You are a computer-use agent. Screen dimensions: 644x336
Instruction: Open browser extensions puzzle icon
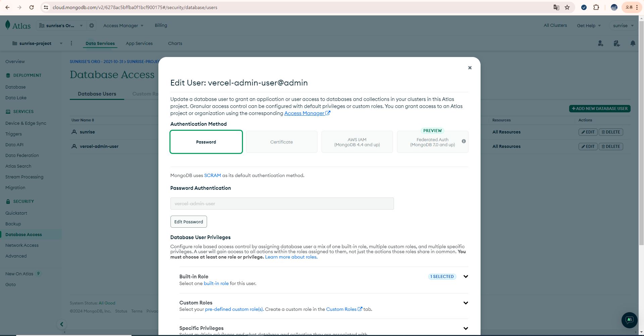click(596, 7)
